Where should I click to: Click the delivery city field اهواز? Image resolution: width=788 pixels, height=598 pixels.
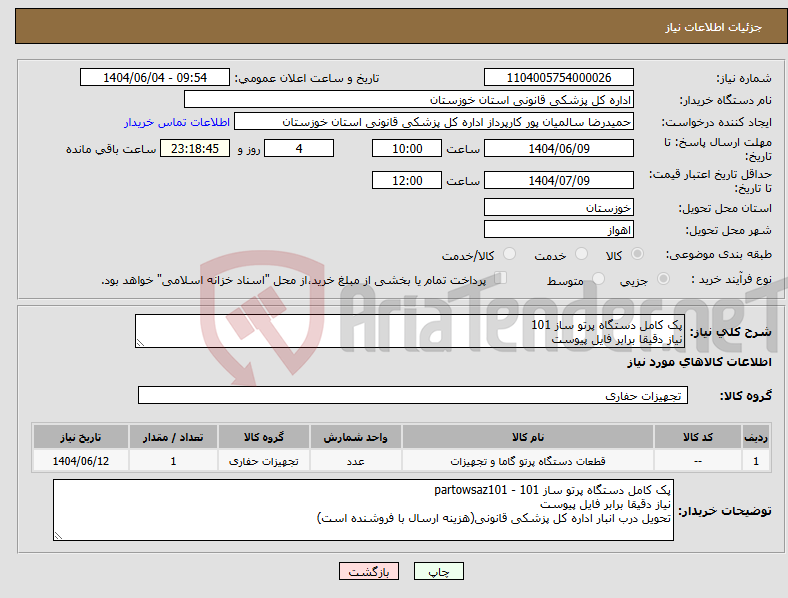click(x=559, y=230)
